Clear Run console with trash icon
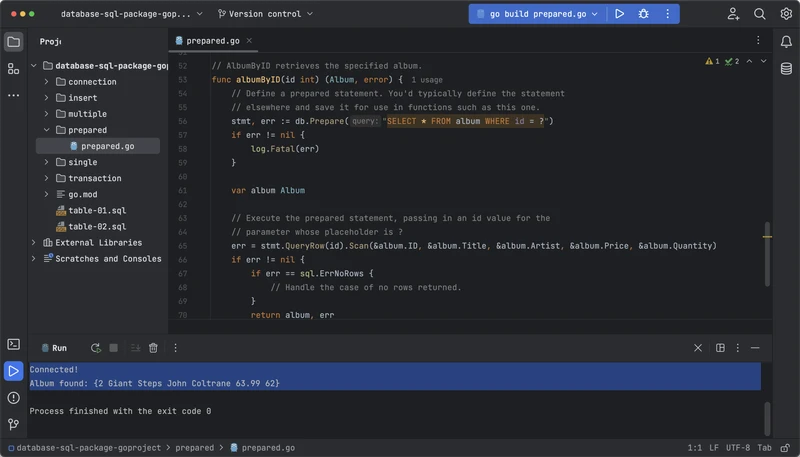This screenshot has height=457, width=800. (153, 348)
